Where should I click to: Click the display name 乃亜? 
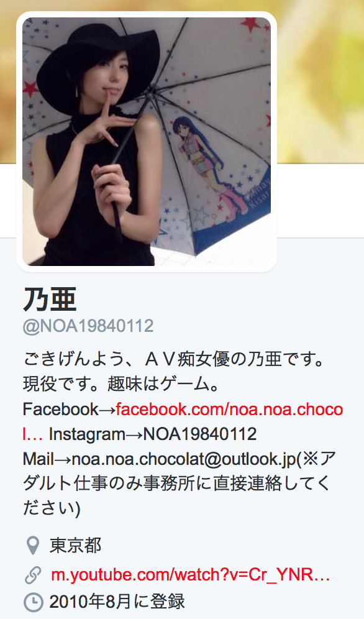click(50, 299)
